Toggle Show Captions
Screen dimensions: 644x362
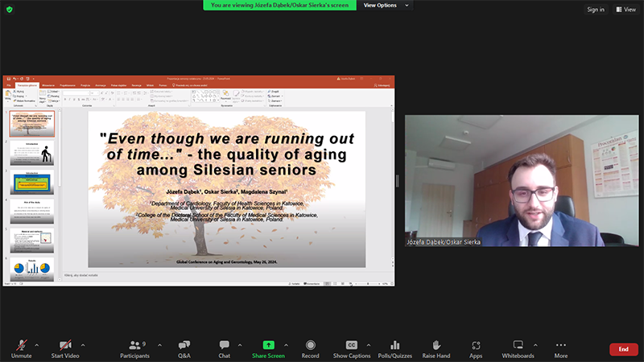(352, 345)
